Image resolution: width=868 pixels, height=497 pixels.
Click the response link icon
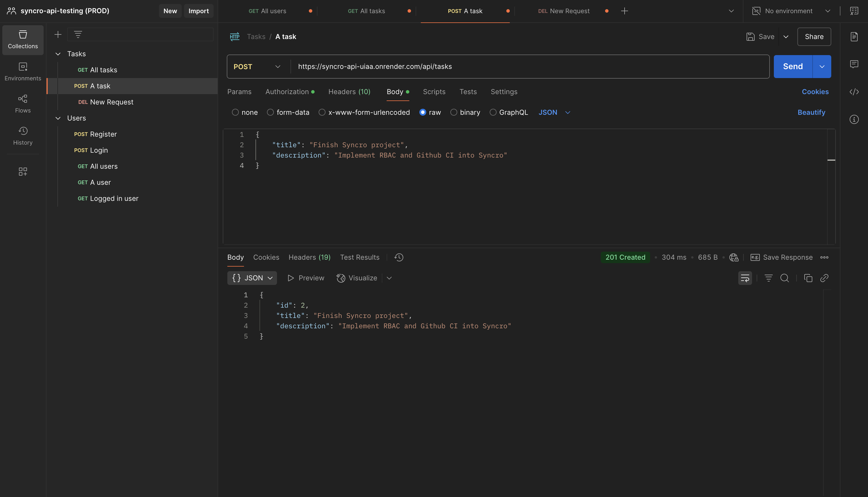click(x=824, y=278)
